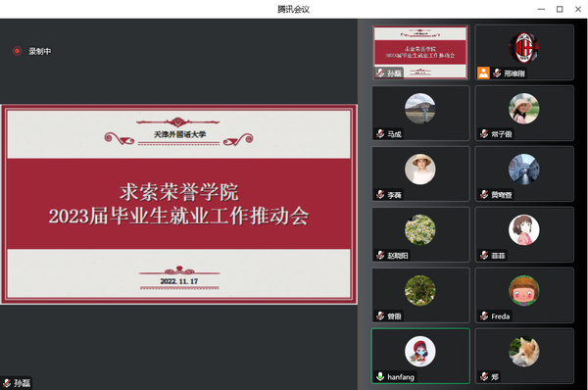The width and height of the screenshot is (588, 390).
Task: Click the Shiba dog avatar
Action: point(524,352)
